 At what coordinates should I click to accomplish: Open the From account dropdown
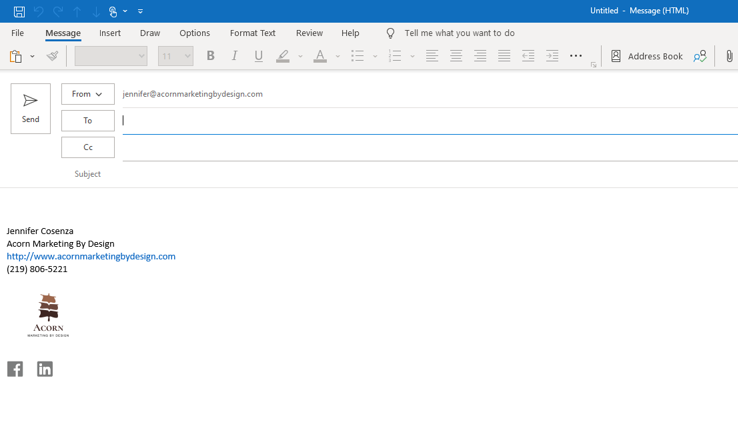pos(88,94)
